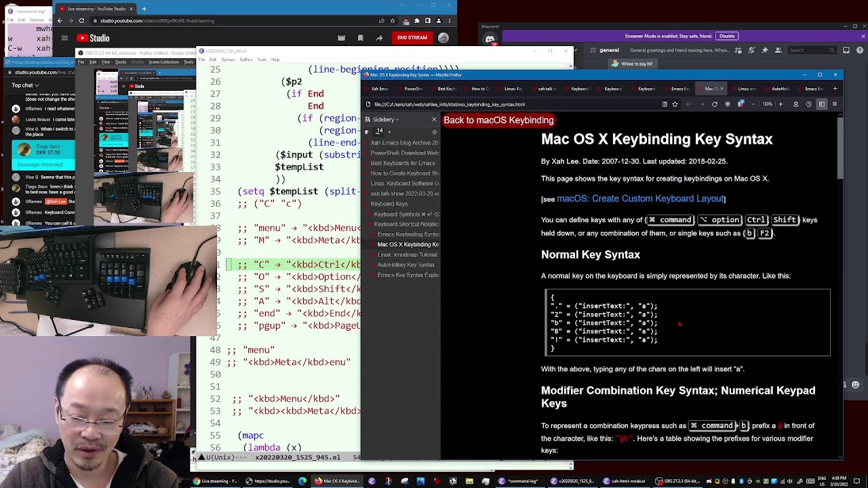This screenshot has width=868, height=488.
Task: Switch to the AutoHotkey Firefox tab
Action: coord(780,89)
